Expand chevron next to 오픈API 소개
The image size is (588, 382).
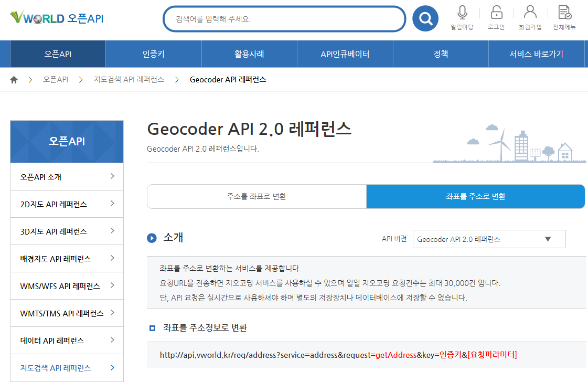[112, 176]
